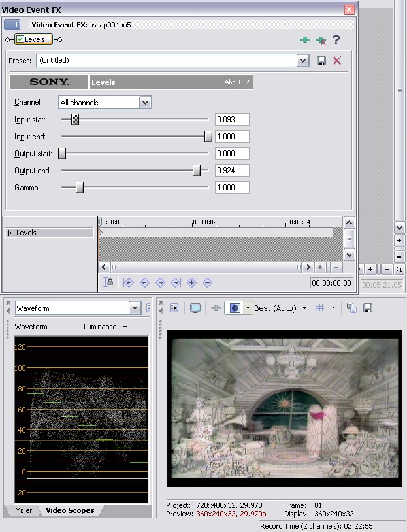Delete the preset with red X
Screen dimensions: 407x532
[337, 61]
